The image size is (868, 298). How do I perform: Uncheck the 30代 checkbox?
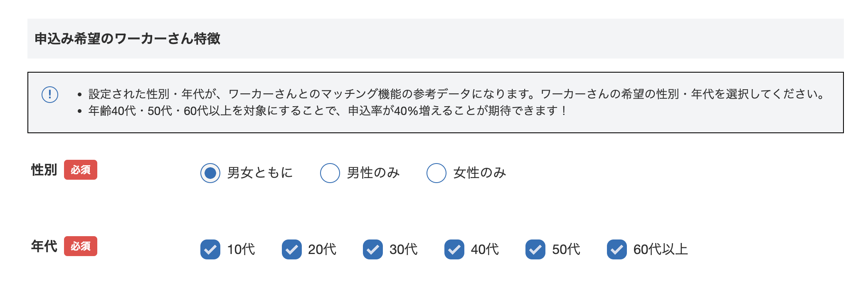click(x=373, y=249)
